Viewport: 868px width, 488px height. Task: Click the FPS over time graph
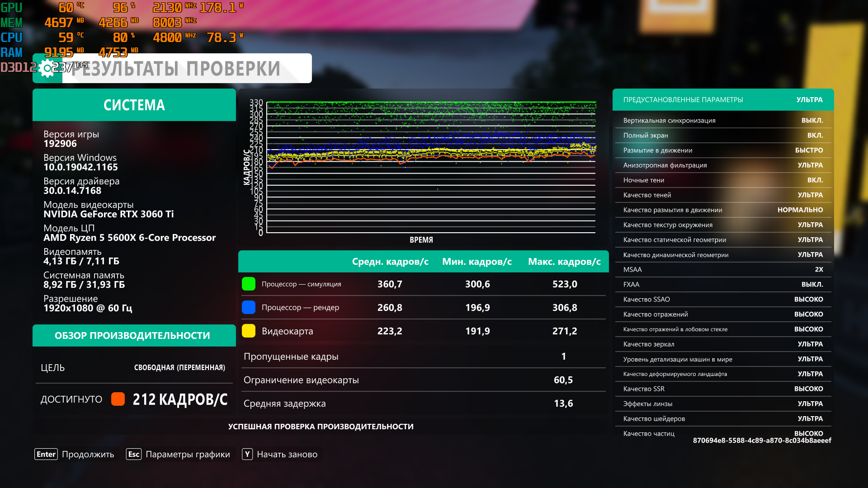(x=431, y=167)
